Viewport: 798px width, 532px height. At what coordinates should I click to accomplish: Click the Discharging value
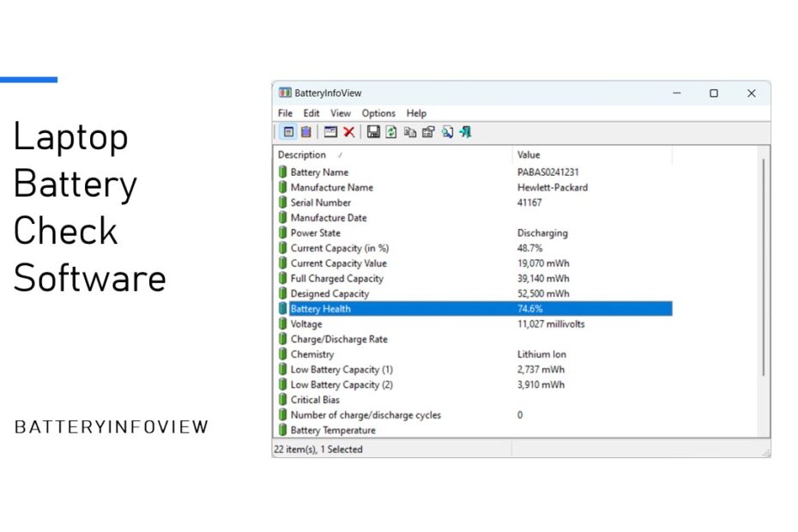pyautogui.click(x=542, y=233)
